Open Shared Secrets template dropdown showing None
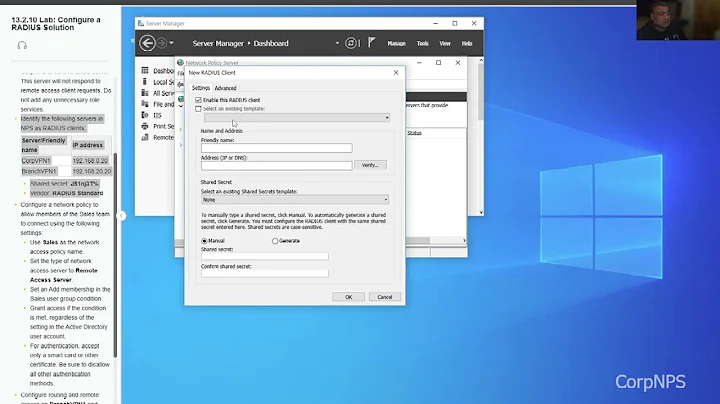Image resolution: width=720 pixels, height=404 pixels. 295,200
